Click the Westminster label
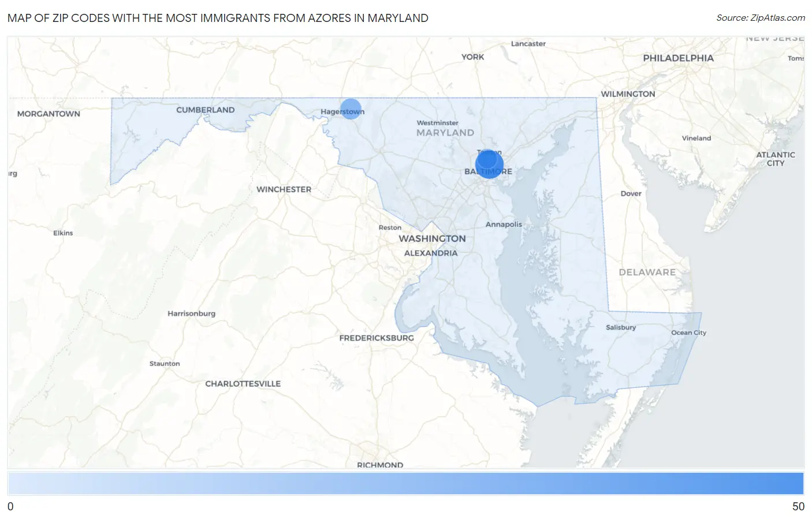Screen dimensions: 812x519 [437, 122]
